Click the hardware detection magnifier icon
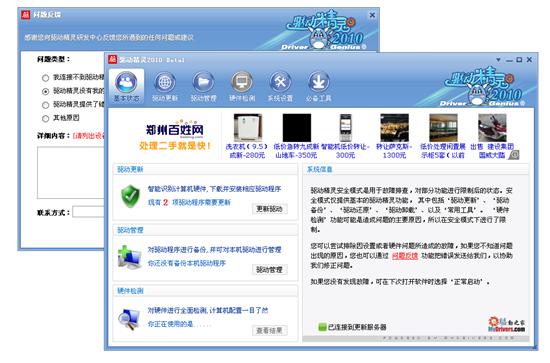The image size is (550, 363). (128, 318)
